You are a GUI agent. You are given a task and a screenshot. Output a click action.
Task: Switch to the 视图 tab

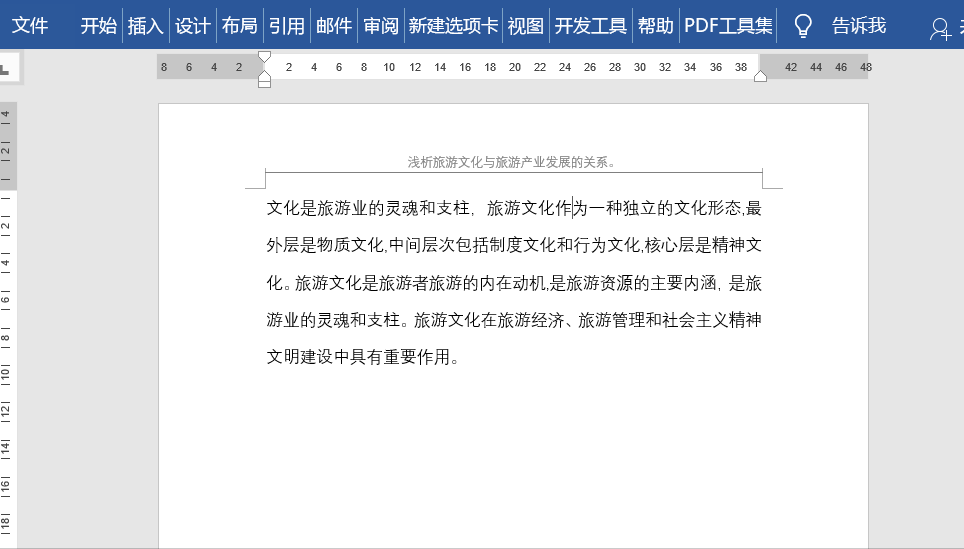526,25
